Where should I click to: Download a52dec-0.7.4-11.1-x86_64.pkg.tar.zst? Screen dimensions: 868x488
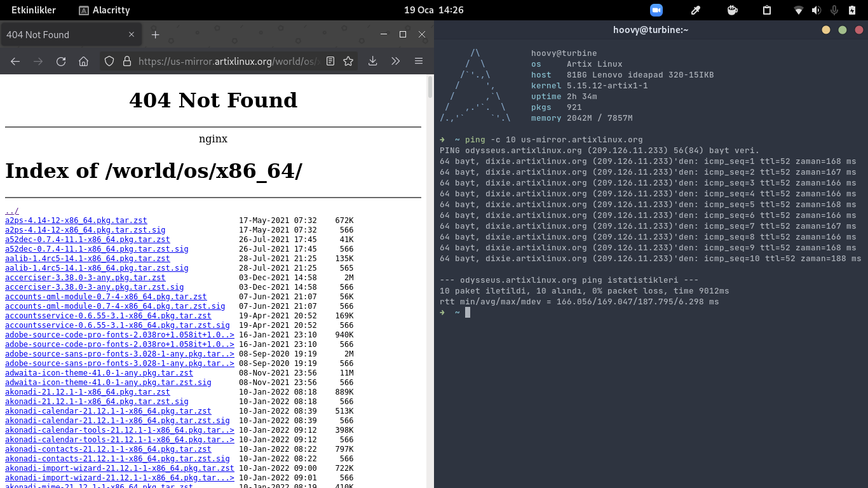(x=88, y=240)
